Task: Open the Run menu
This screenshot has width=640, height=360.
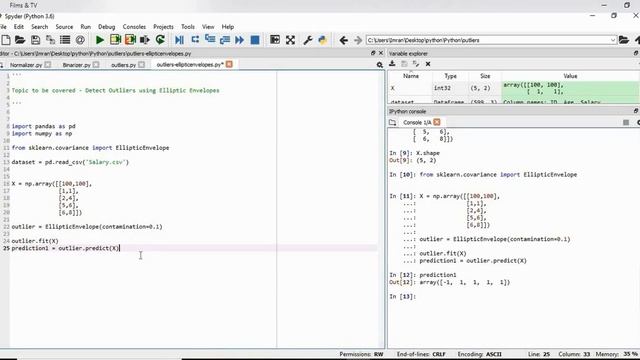Action: pyautogui.click(x=85, y=27)
